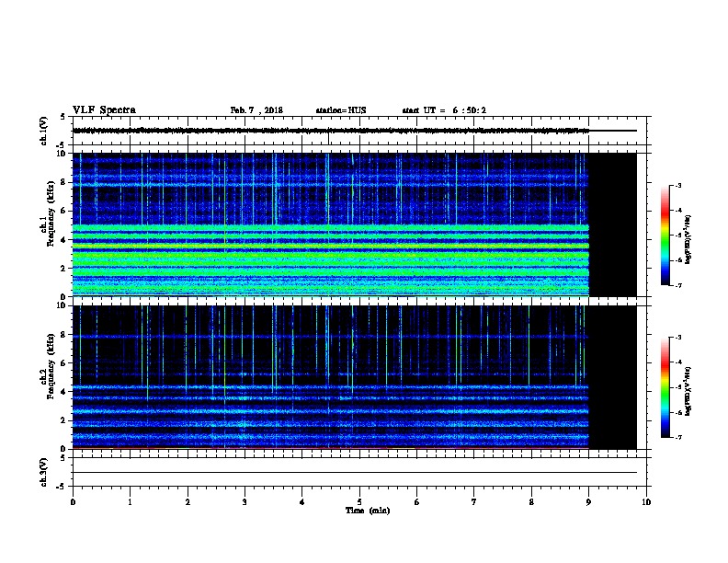Click the "4" kHz tick on ch.1 frequency axis
The height and width of the screenshot is (563, 728).
[63, 240]
